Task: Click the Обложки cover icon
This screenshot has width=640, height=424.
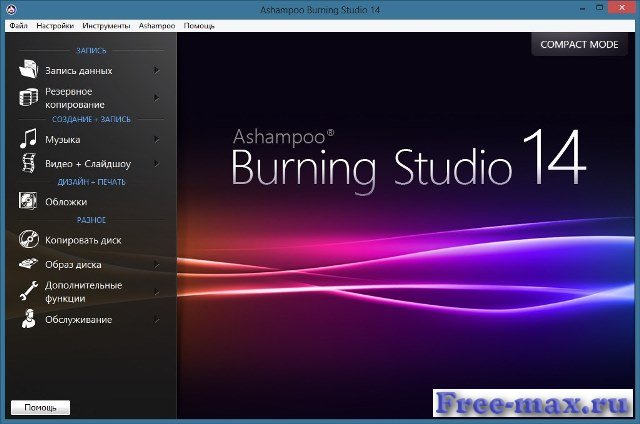Action: click(28, 201)
